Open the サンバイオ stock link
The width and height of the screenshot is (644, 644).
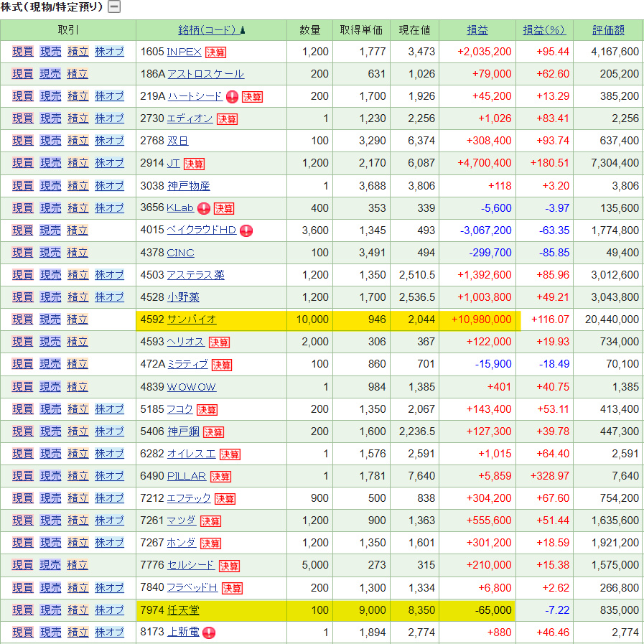(x=191, y=319)
